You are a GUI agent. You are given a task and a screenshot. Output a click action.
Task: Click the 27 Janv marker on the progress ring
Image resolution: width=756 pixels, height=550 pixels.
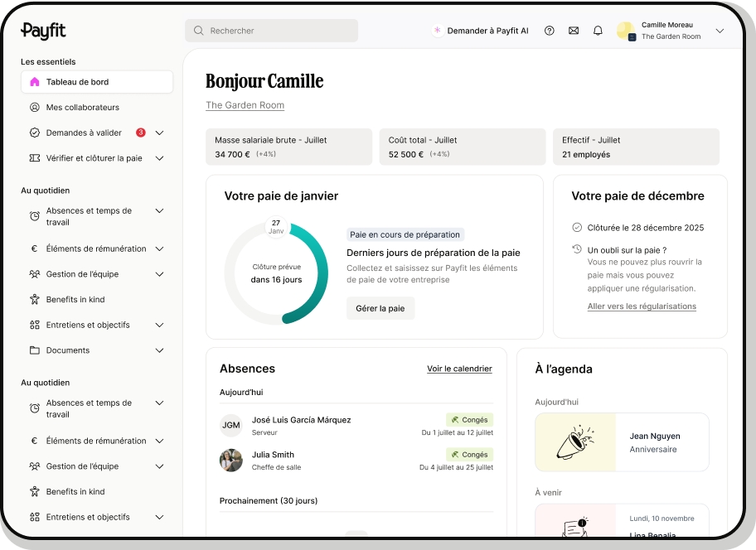pyautogui.click(x=276, y=227)
